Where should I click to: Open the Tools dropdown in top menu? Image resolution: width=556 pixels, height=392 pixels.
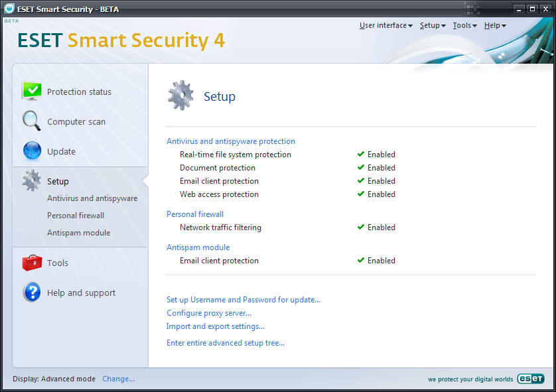point(464,26)
